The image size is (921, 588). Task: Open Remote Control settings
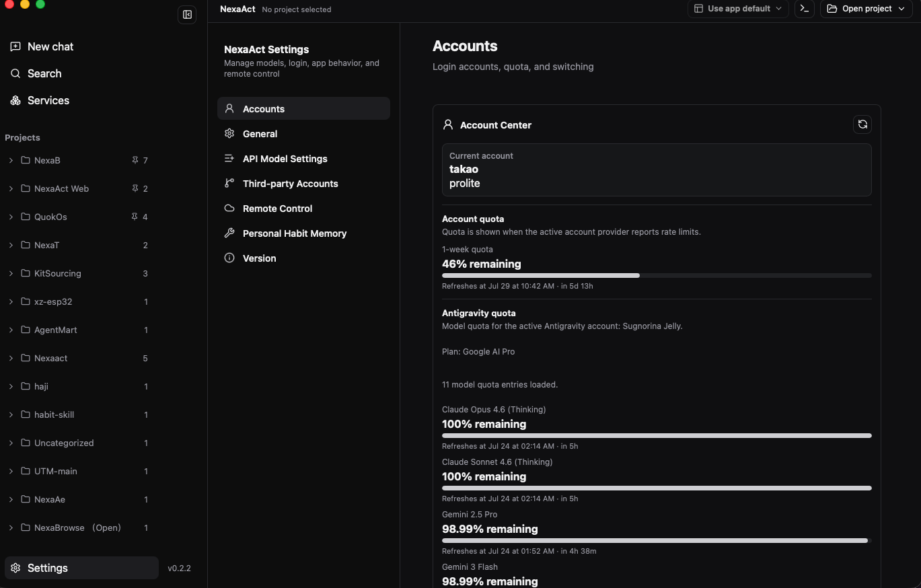point(303,208)
